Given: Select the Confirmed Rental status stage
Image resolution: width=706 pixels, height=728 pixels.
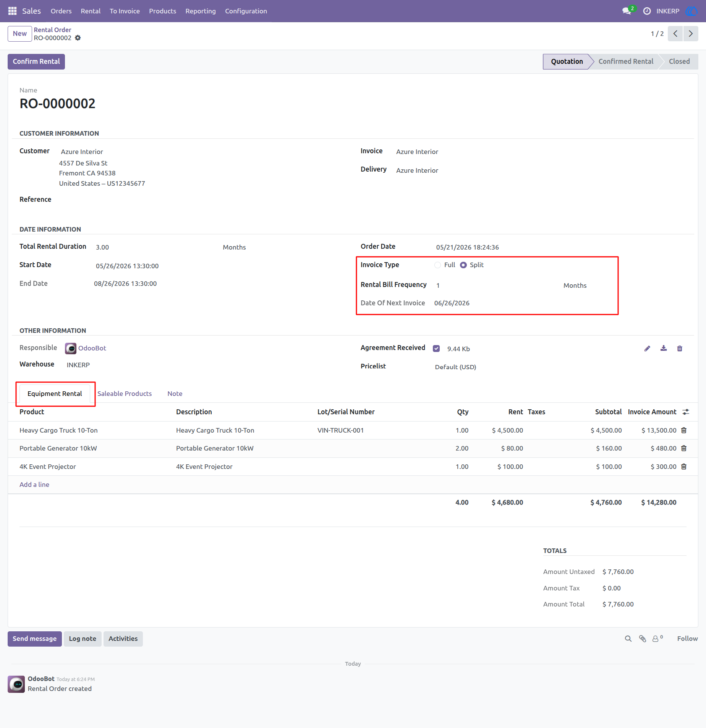Looking at the screenshot, I should click(x=626, y=62).
